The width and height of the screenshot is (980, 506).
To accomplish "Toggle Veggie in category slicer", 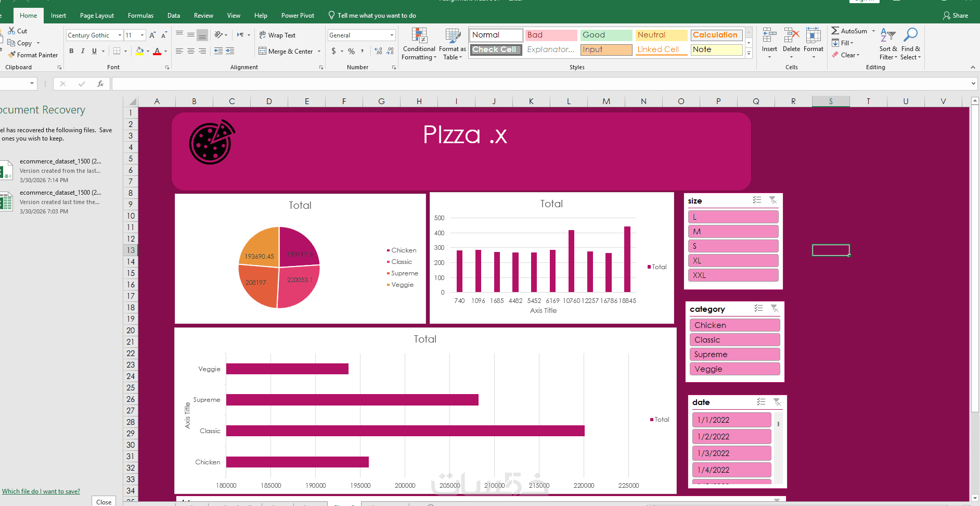I will [735, 369].
